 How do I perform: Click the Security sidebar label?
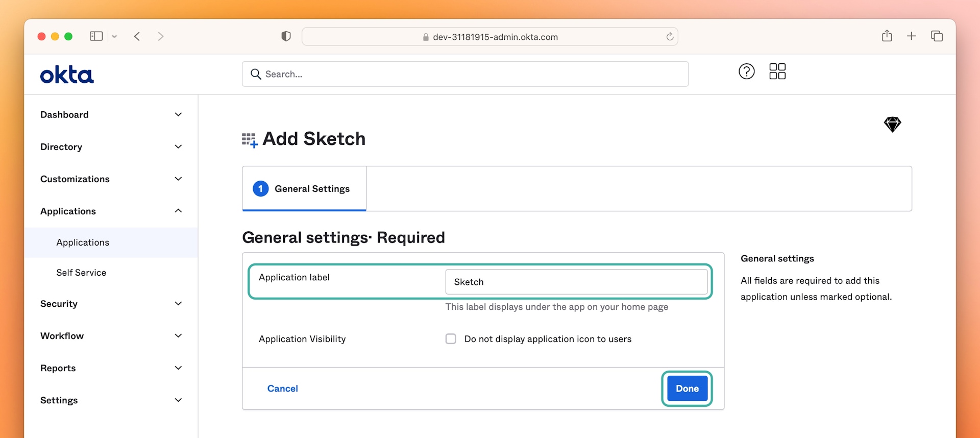pos(59,304)
